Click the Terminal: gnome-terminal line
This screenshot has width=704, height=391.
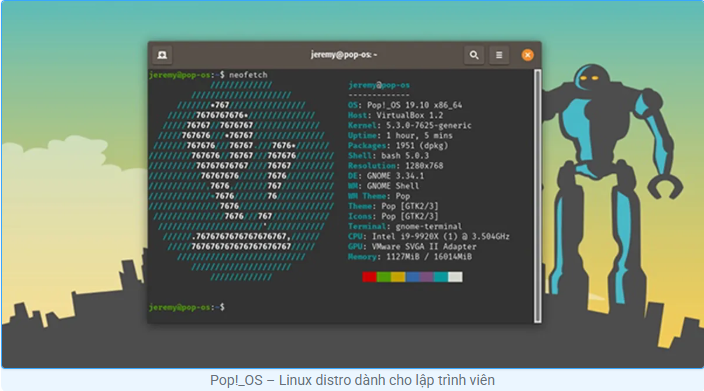(405, 226)
